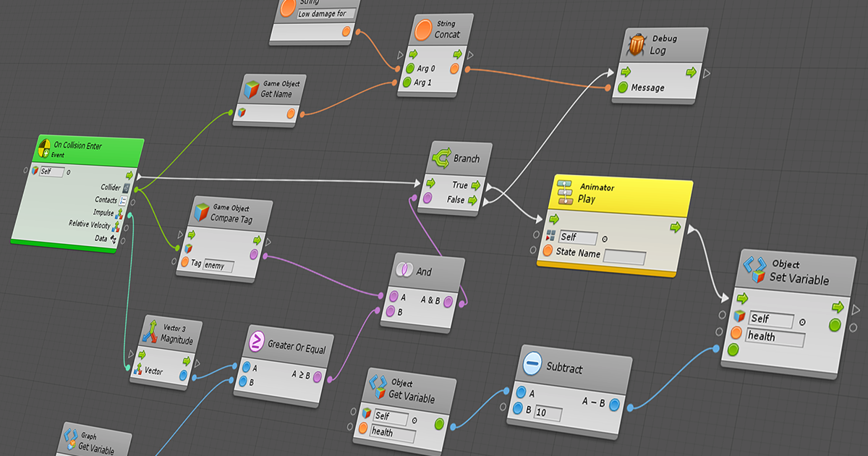This screenshot has width=868, height=456.
Task: Click the On Collision Enter event icon
Action: [x=45, y=150]
